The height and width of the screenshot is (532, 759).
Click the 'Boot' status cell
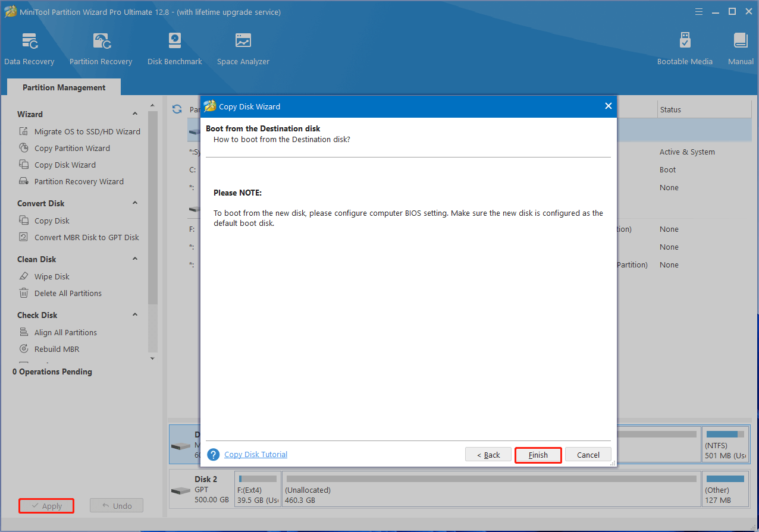[x=667, y=169]
